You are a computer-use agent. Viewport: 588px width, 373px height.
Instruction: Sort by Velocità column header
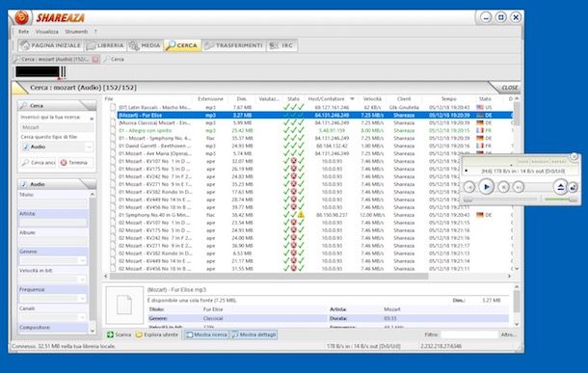372,99
